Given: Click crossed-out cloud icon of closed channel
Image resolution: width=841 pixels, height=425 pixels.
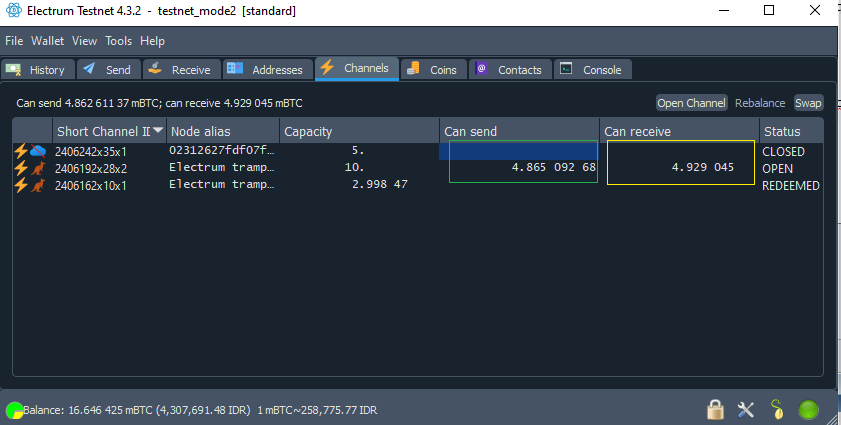Looking at the screenshot, I should pos(38,151).
